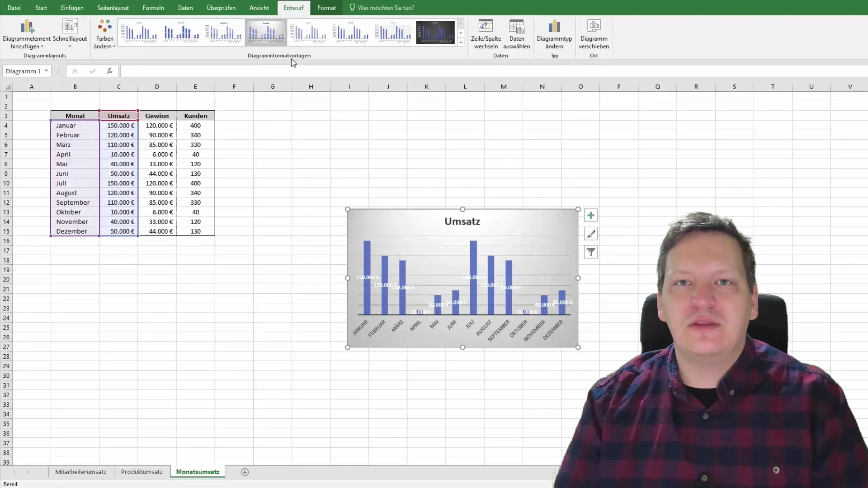Switch to the Überprüfen ribbon tab
Screen dimensions: 868x488
[221, 8]
